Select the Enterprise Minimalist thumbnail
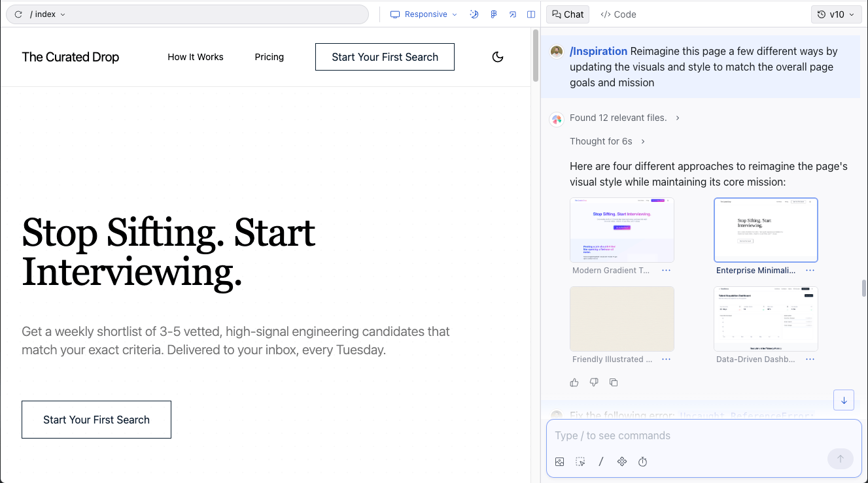This screenshot has height=483, width=868. 766,230
